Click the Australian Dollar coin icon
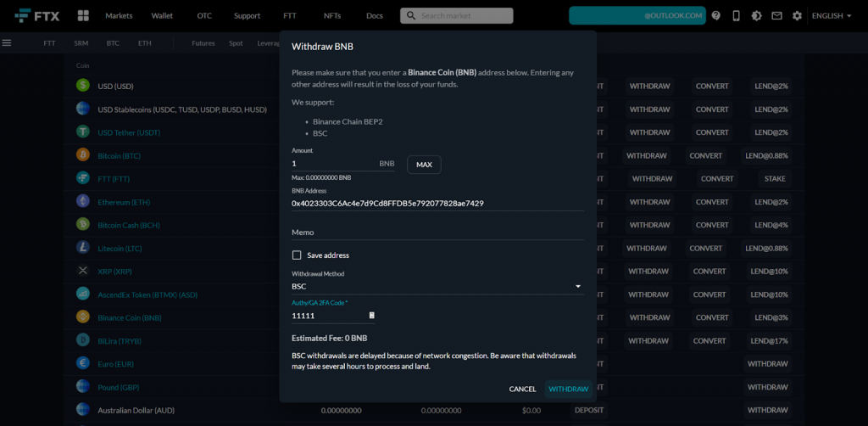Screen dimensions: 868x426 tap(83, 410)
